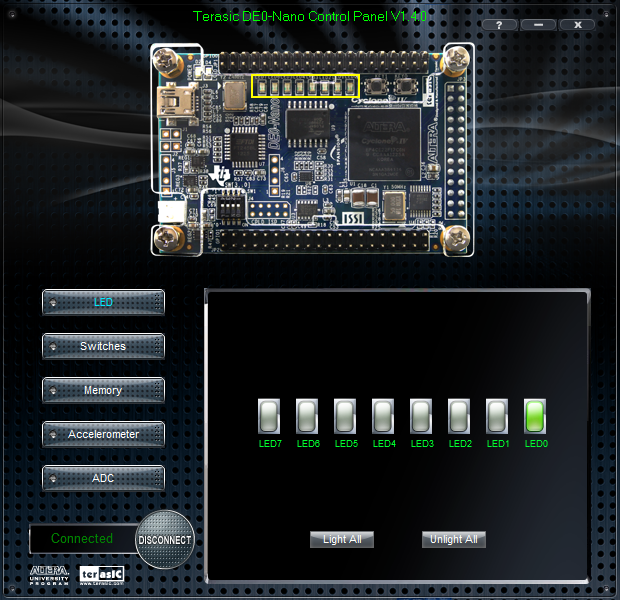
Task: Enable the LED4 light switch
Action: pyautogui.click(x=384, y=416)
